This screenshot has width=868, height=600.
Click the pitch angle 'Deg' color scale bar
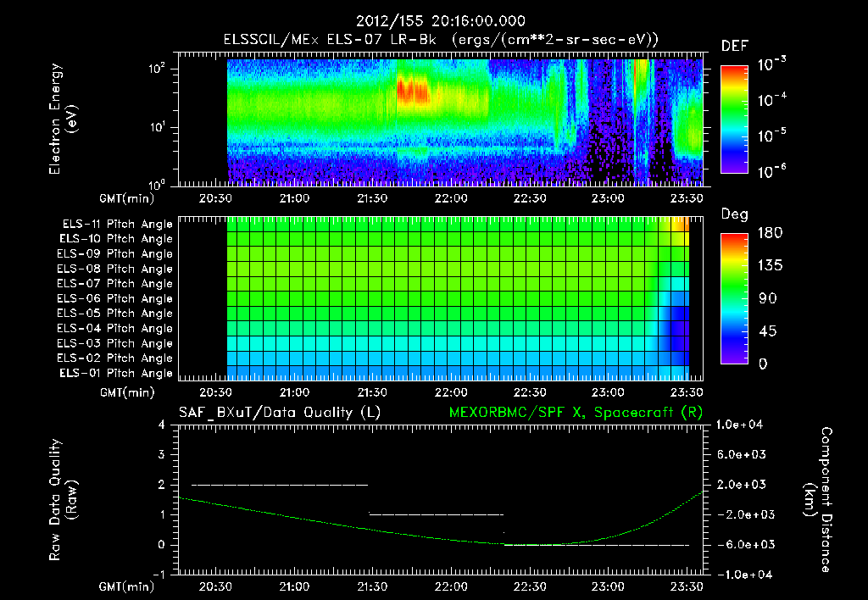[x=734, y=298]
